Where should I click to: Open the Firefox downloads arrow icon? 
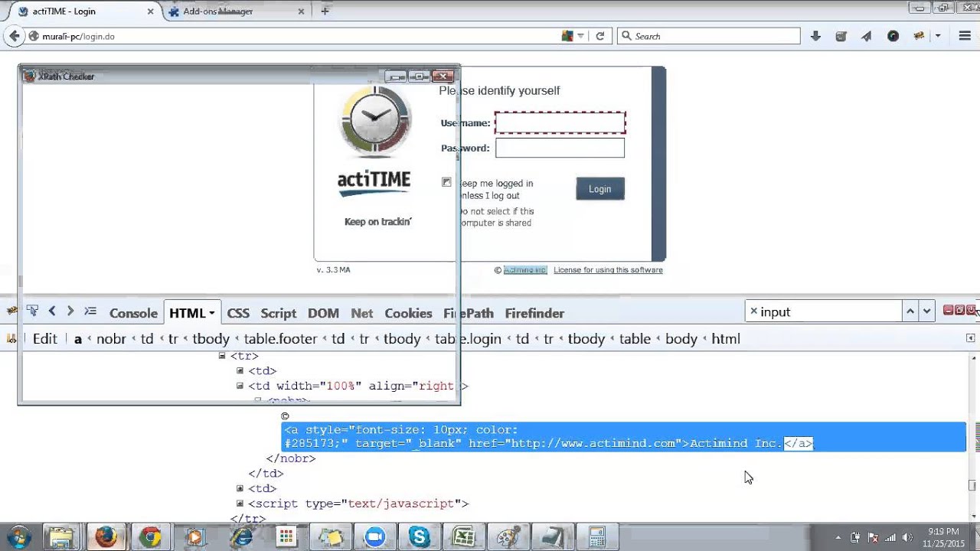pyautogui.click(x=815, y=36)
